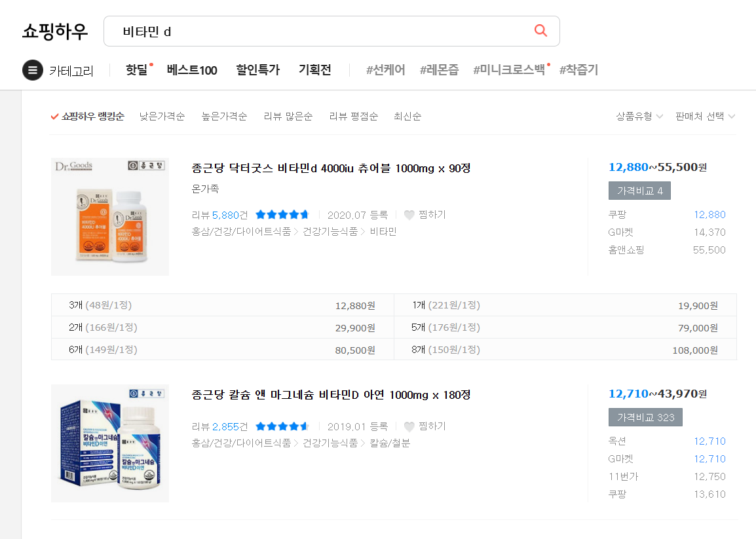The width and height of the screenshot is (756, 539).
Task: Select the 1개 (221원/1정) option row
Action: click(565, 305)
